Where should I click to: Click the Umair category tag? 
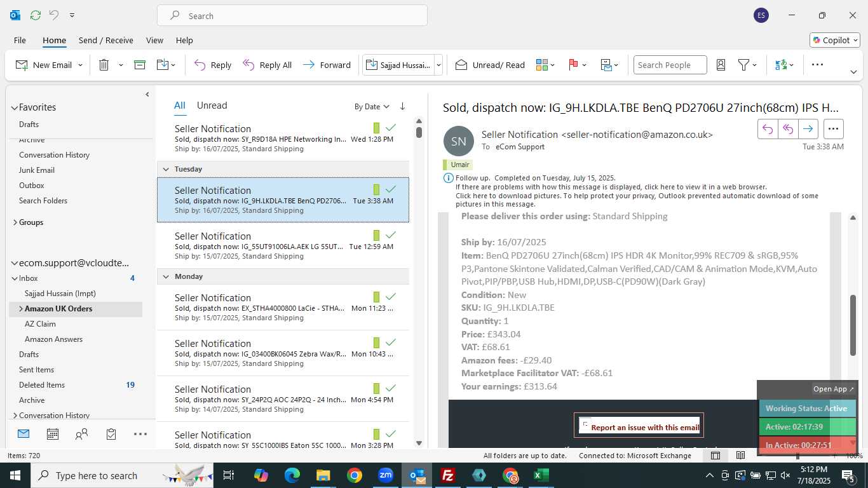[x=458, y=165]
